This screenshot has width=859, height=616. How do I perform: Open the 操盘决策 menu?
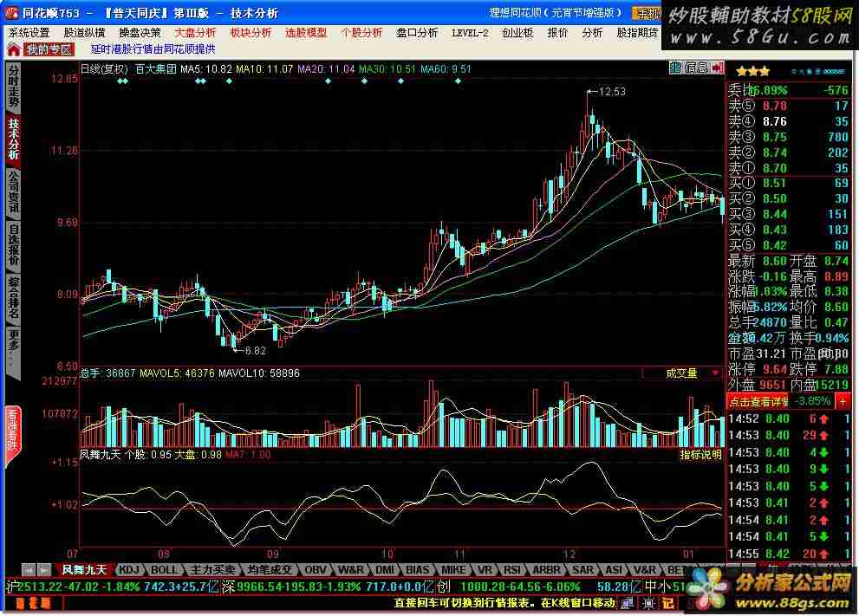pyautogui.click(x=140, y=33)
